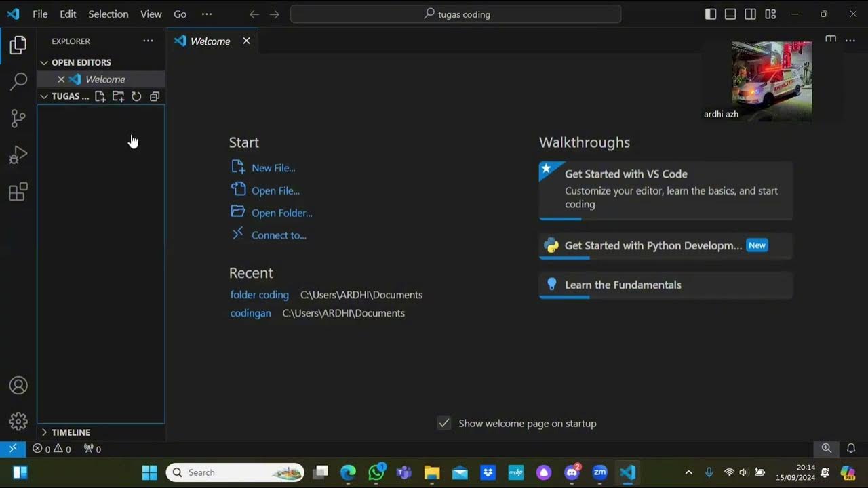The width and height of the screenshot is (868, 488).
Task: Open WhatsApp from taskbar
Action: (x=376, y=472)
